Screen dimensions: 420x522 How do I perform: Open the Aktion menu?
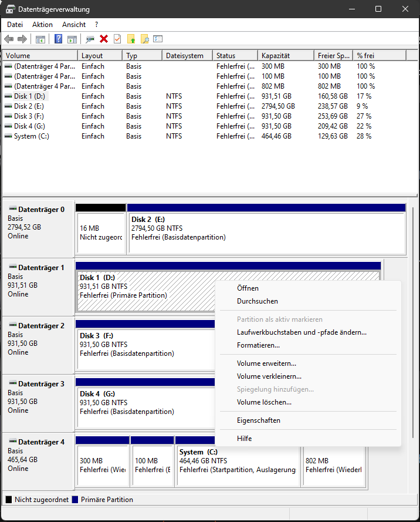click(x=43, y=25)
